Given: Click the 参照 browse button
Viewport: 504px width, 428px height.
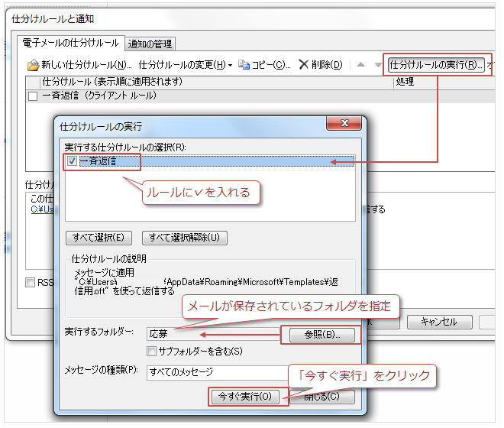Looking at the screenshot, I should (x=318, y=334).
